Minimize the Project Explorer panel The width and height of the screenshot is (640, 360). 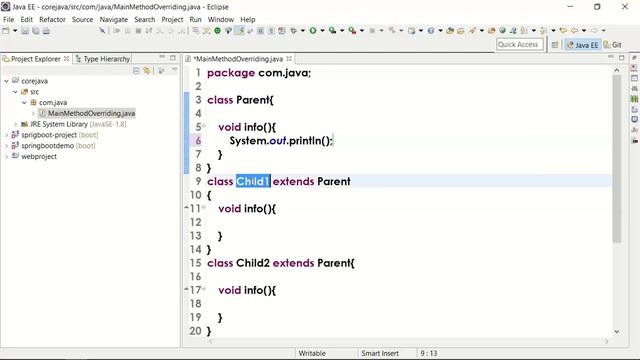[x=162, y=57]
